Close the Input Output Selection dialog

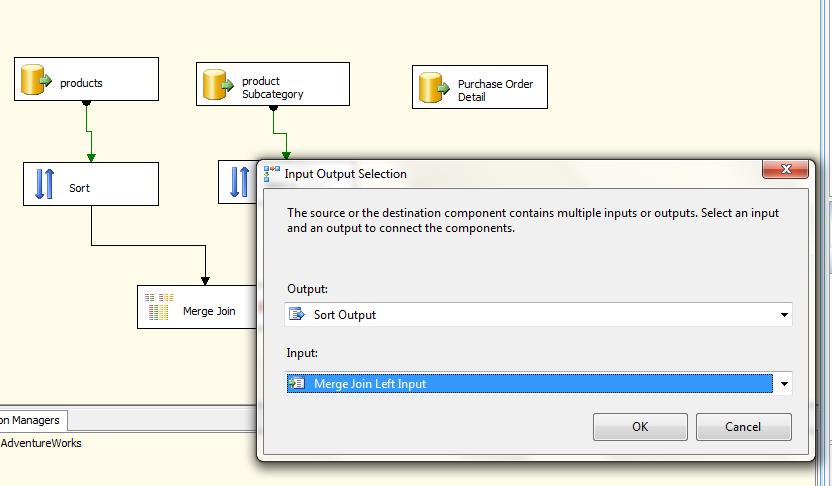pyautogui.click(x=785, y=170)
